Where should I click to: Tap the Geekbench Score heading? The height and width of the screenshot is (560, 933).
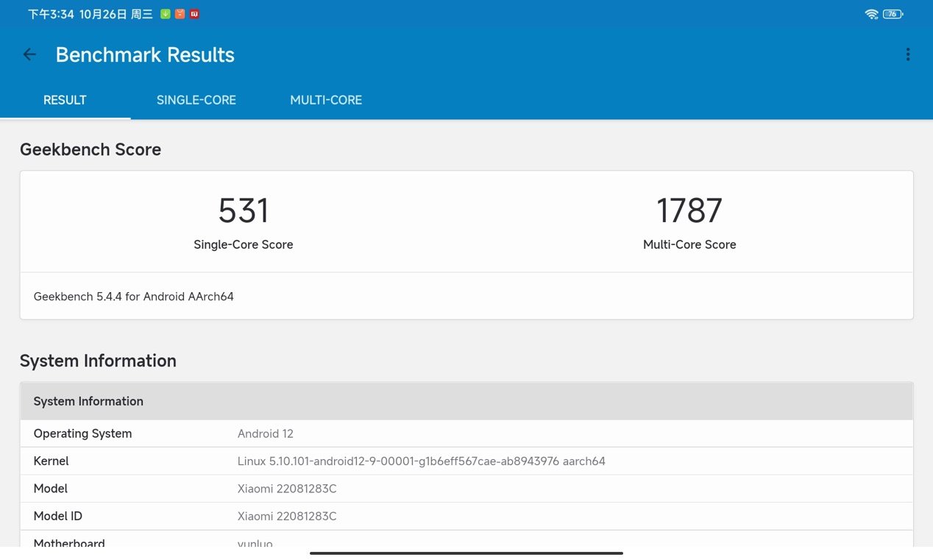click(91, 149)
